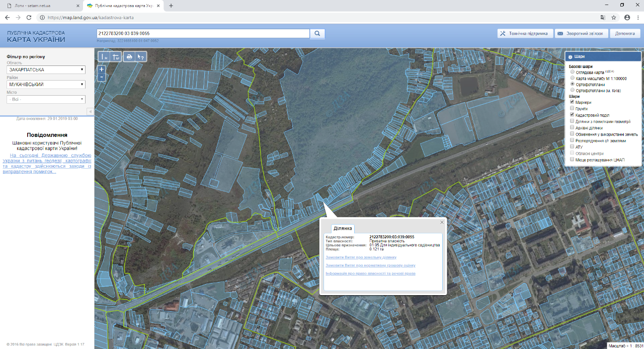This screenshot has height=349, width=644.
Task: Enable the Грунти layer checkbox
Action: tap(572, 108)
